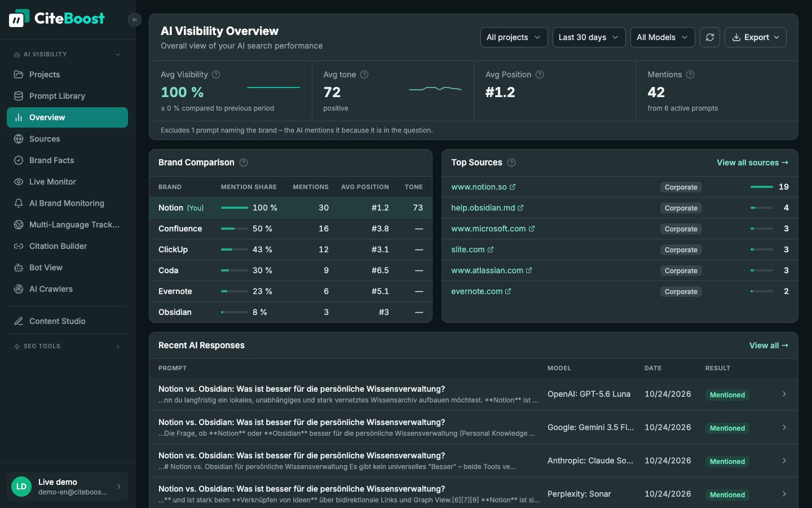The height and width of the screenshot is (508, 812).
Task: Open the help tooltip for Avg Visibility
Action: pyautogui.click(x=216, y=75)
